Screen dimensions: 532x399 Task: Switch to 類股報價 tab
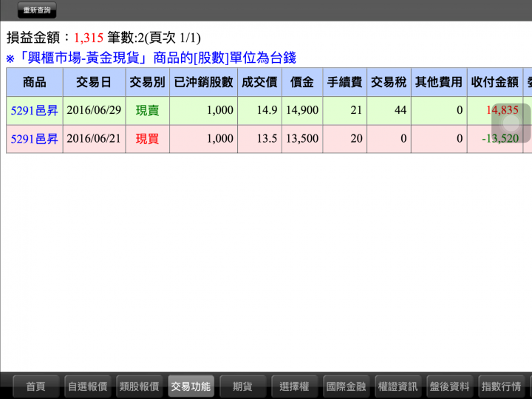pos(140,386)
